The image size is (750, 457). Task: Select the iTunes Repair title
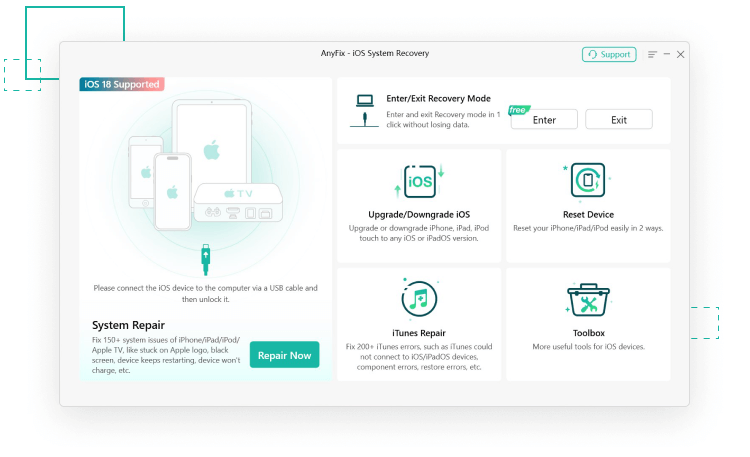[x=419, y=333]
